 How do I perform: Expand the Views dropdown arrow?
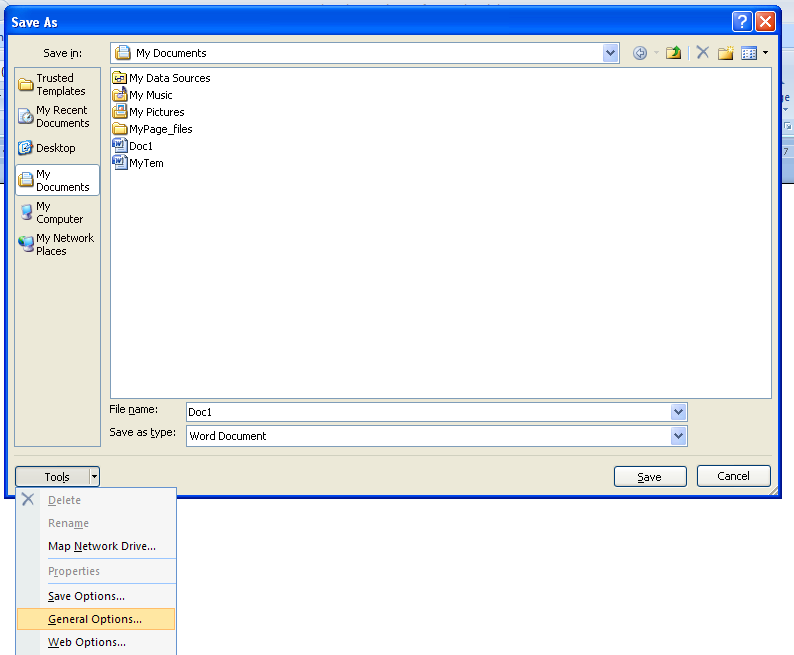tap(765, 53)
